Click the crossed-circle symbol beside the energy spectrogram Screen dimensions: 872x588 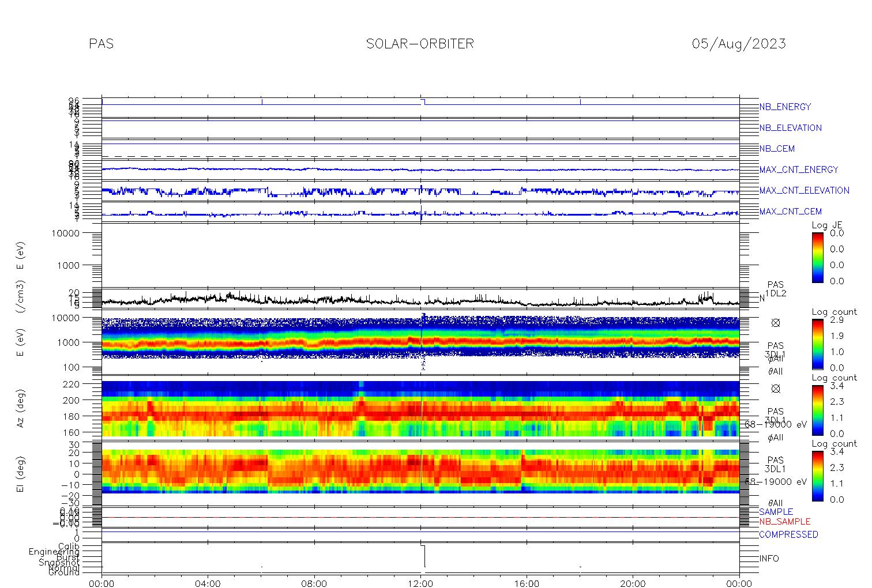tap(776, 323)
